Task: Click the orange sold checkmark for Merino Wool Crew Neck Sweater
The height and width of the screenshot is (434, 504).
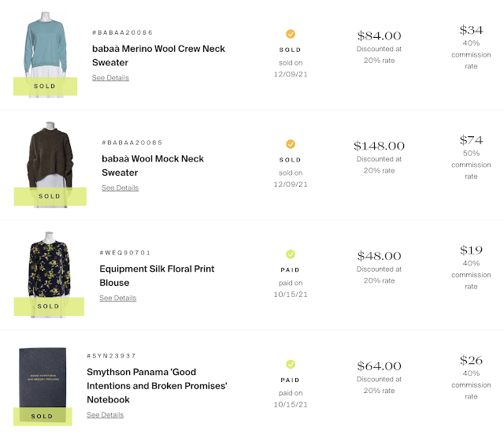Action: click(291, 34)
